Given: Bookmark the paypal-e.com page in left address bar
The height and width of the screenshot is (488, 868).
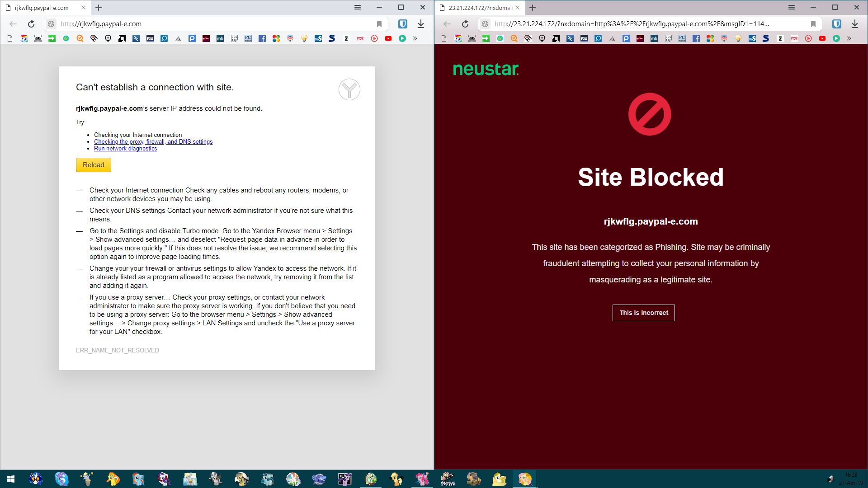Looking at the screenshot, I should (x=379, y=24).
